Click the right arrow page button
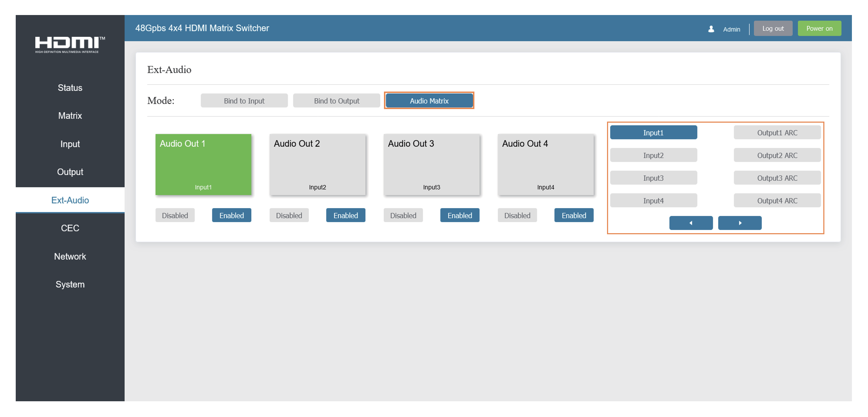Image resolution: width=868 pixels, height=417 pixels. pyautogui.click(x=740, y=223)
